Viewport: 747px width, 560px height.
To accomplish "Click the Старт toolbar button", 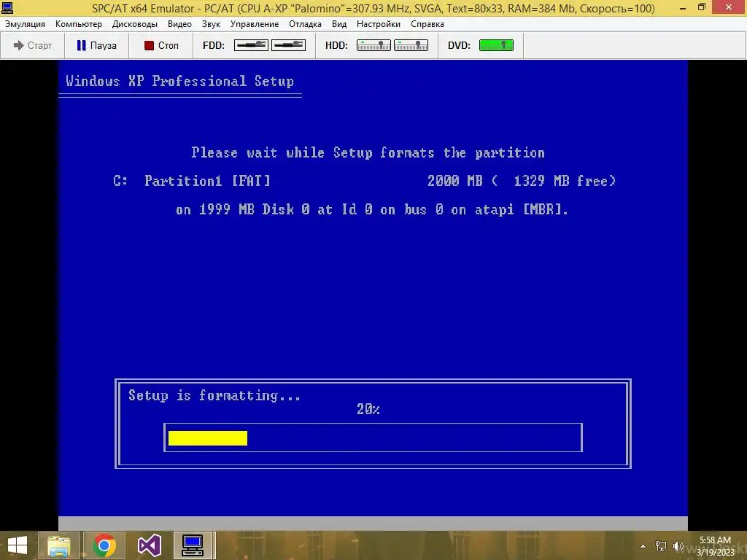I will pos(32,45).
